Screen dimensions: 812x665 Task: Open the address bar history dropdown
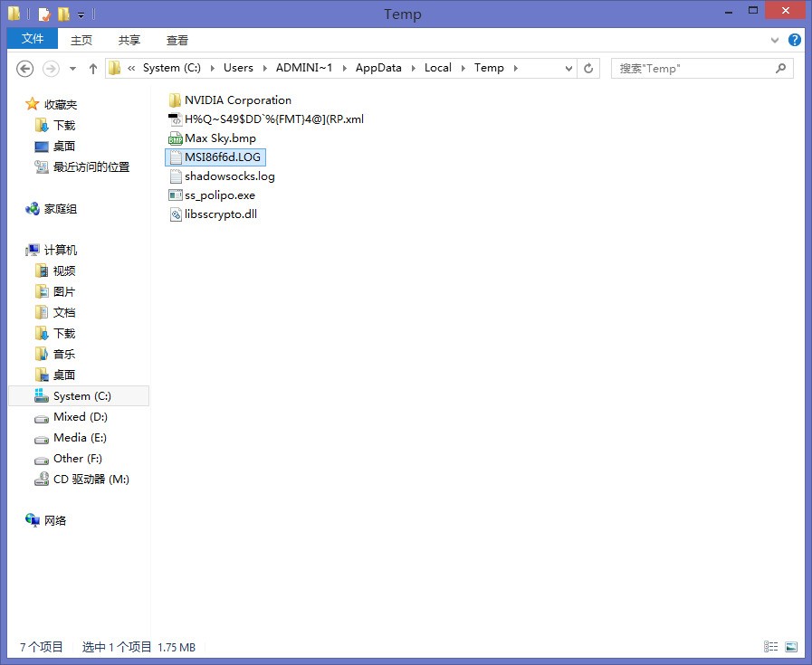(x=568, y=68)
